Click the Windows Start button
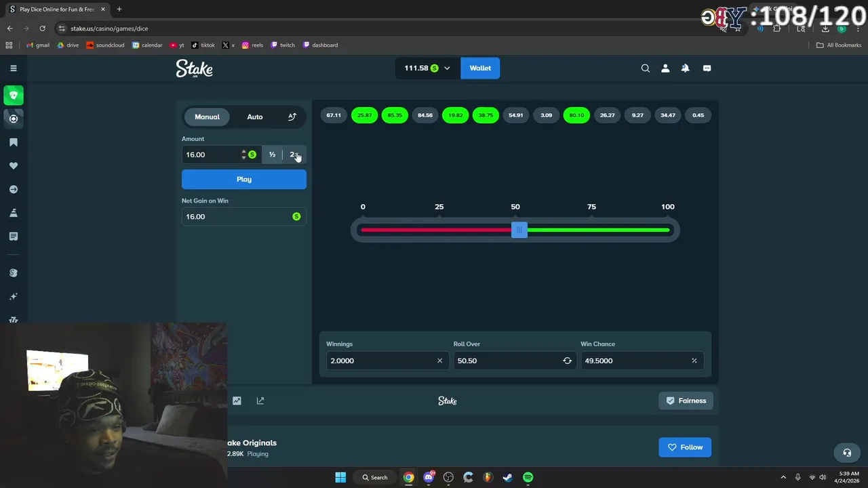868x488 pixels. 340,477
